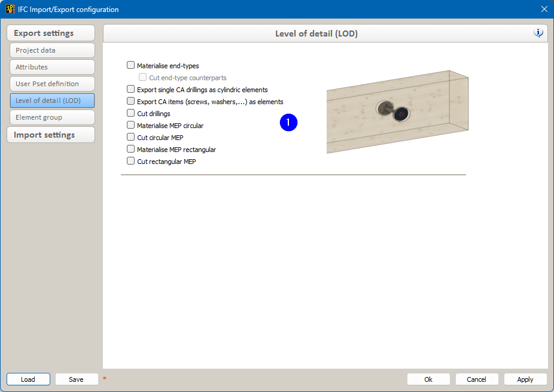The width and height of the screenshot is (554, 392).
Task: Click the timber beam preview image
Action: tap(397, 112)
